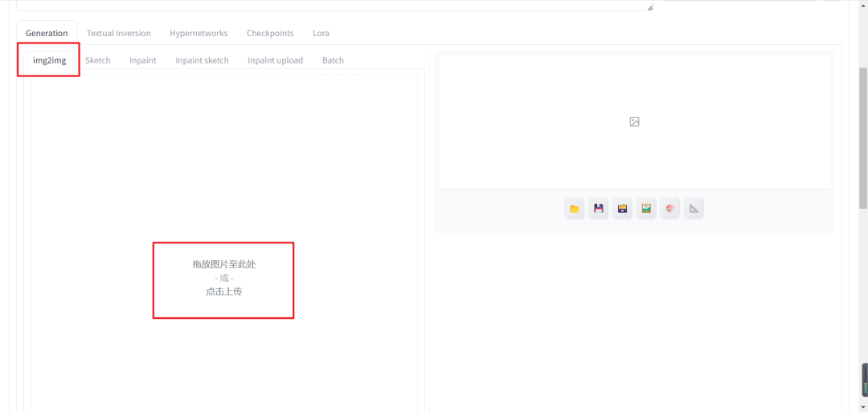Screen dimensions: 868x412
Task: Switch to the Inpaint sub-tab
Action: pos(143,60)
